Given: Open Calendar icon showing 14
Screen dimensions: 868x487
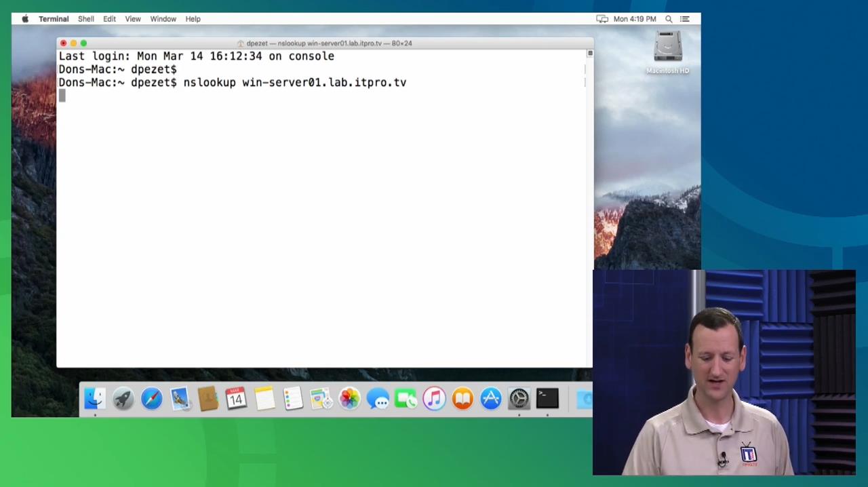Looking at the screenshot, I should [x=236, y=398].
